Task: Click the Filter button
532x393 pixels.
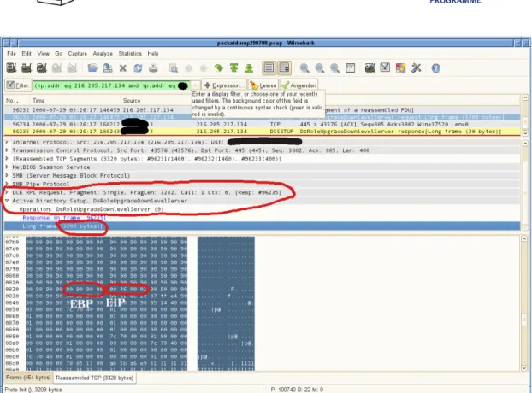Action: [x=18, y=85]
